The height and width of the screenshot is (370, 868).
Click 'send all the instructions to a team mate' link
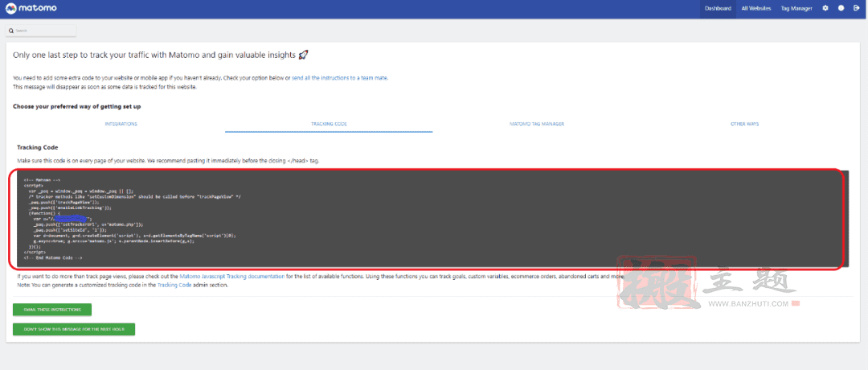[340, 78]
